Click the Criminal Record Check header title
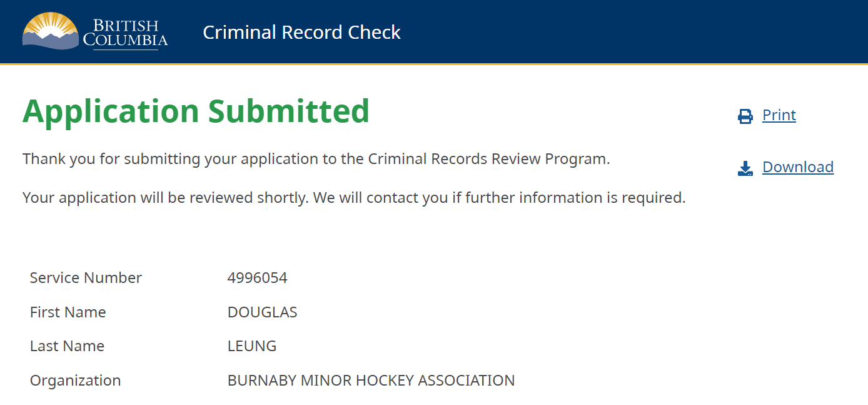The image size is (868, 405). point(302,32)
